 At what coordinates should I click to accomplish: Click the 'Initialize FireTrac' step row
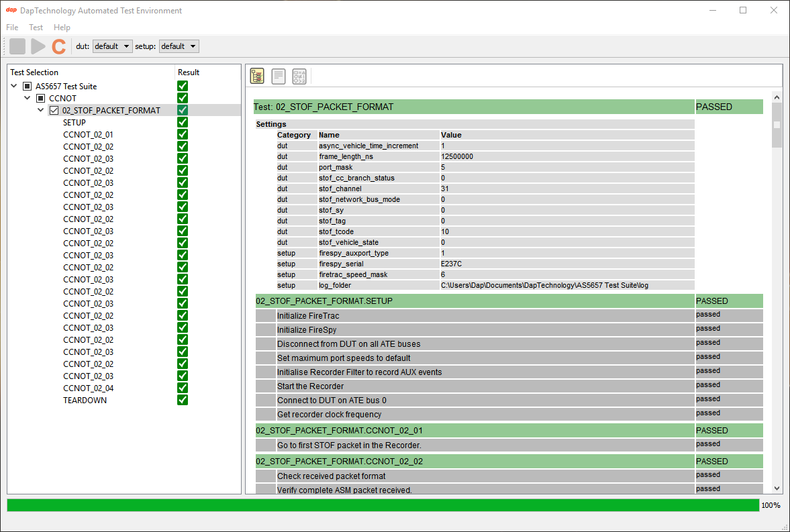tap(485, 316)
